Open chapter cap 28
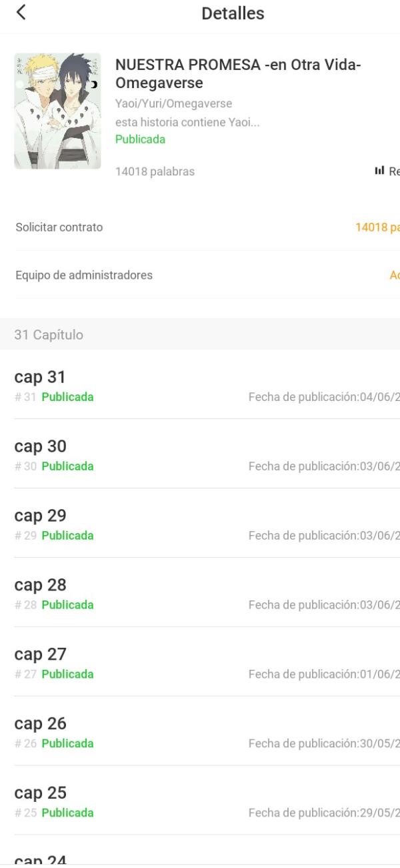The image size is (400, 868). coord(200,593)
